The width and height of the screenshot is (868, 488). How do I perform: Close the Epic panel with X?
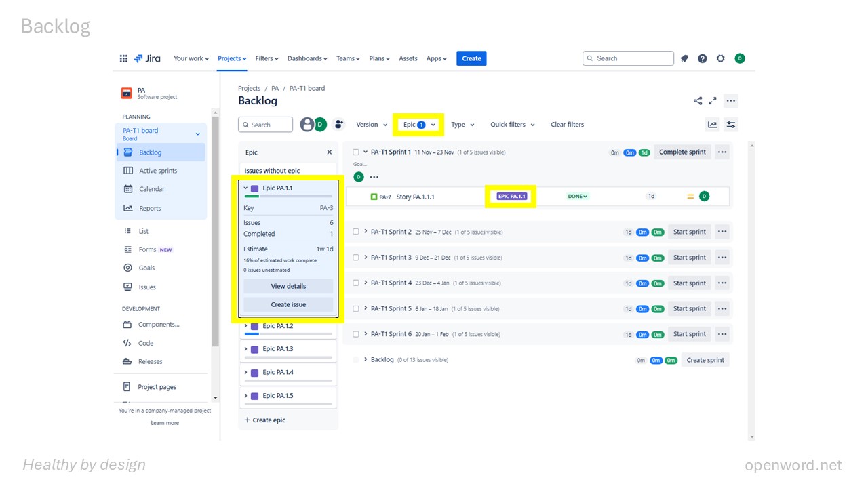[x=330, y=152]
